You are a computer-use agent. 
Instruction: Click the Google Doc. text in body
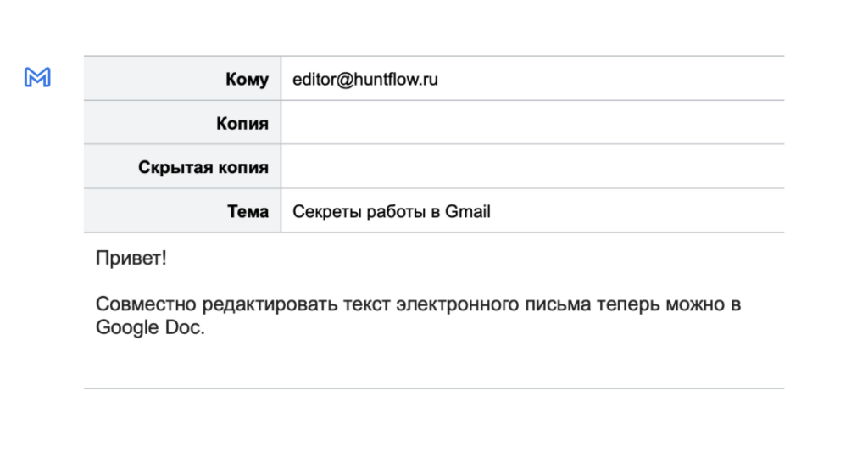(x=150, y=328)
